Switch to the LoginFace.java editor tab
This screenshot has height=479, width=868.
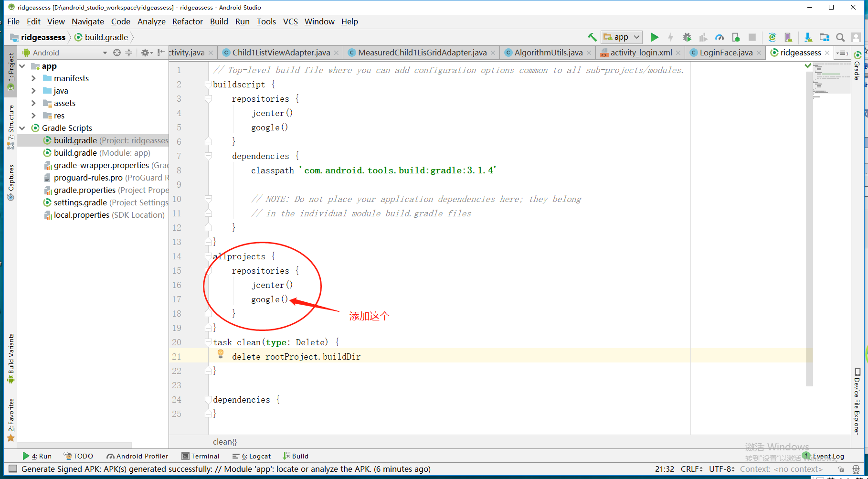tap(726, 53)
